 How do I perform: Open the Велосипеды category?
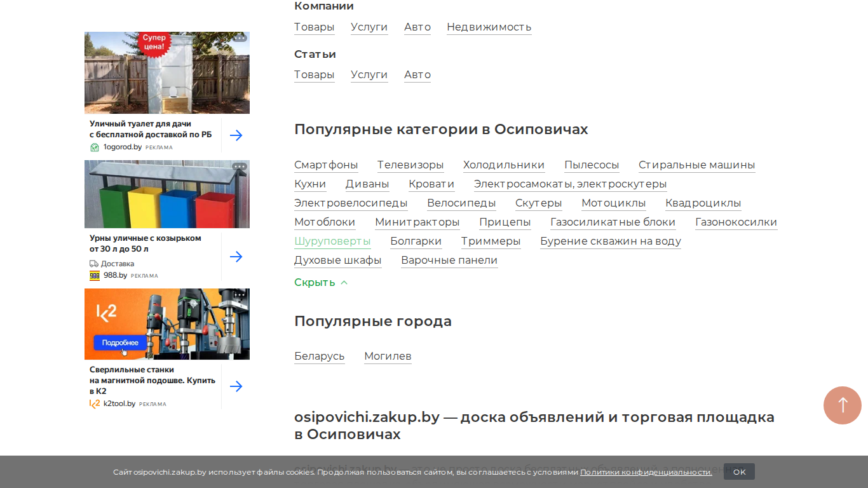(x=461, y=203)
